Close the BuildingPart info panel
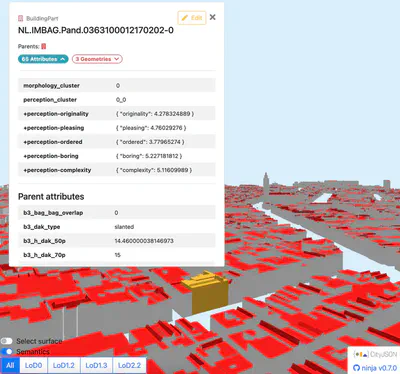The image size is (400, 374). pyautogui.click(x=213, y=17)
